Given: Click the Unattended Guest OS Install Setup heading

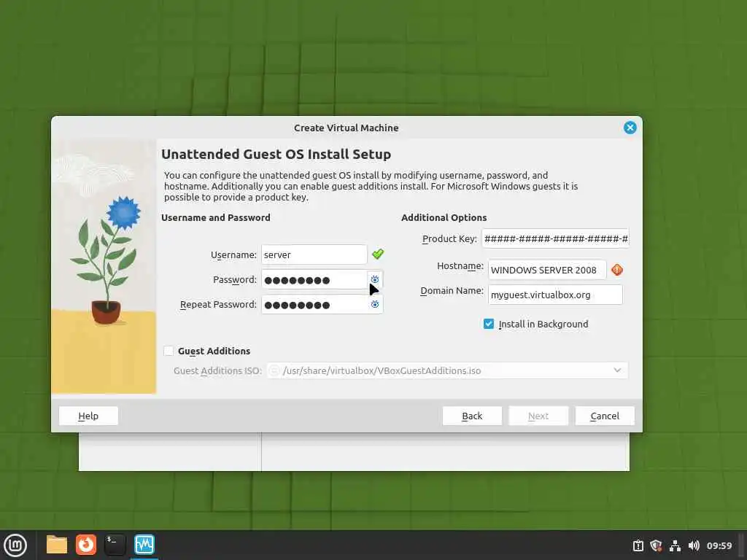Looking at the screenshot, I should pos(276,155).
